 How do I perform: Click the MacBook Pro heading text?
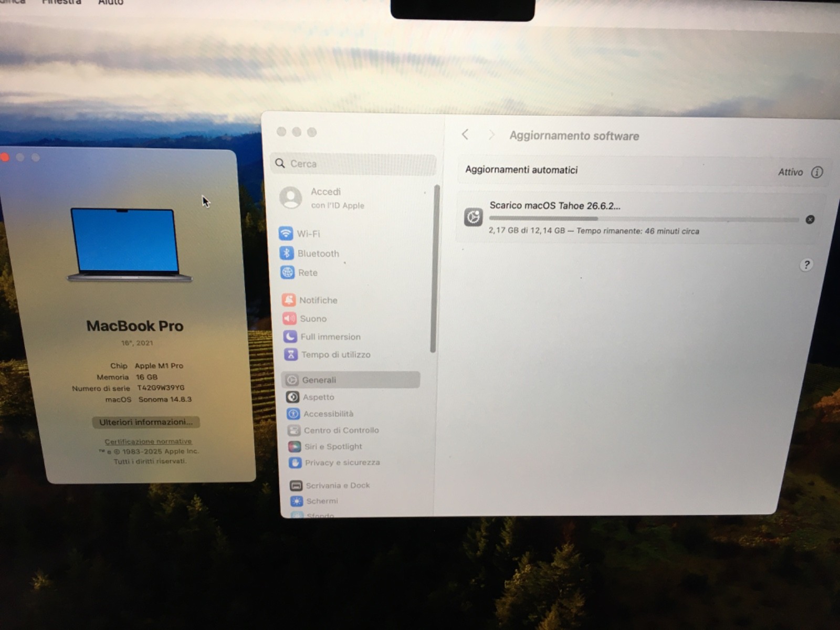[135, 326]
